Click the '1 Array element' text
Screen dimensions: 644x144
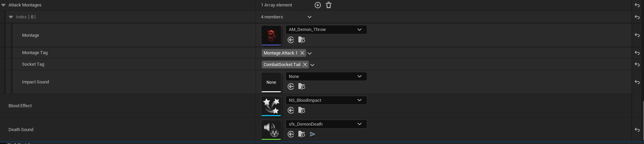pos(277,5)
